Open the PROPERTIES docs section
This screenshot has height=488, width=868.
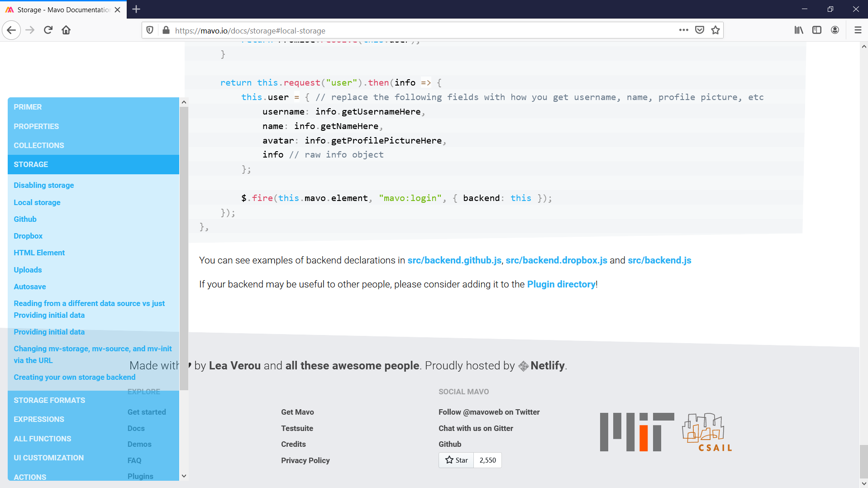(93, 126)
